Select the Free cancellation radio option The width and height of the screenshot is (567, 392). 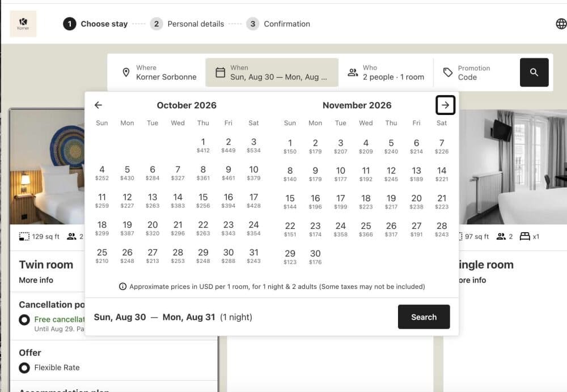[x=24, y=319]
